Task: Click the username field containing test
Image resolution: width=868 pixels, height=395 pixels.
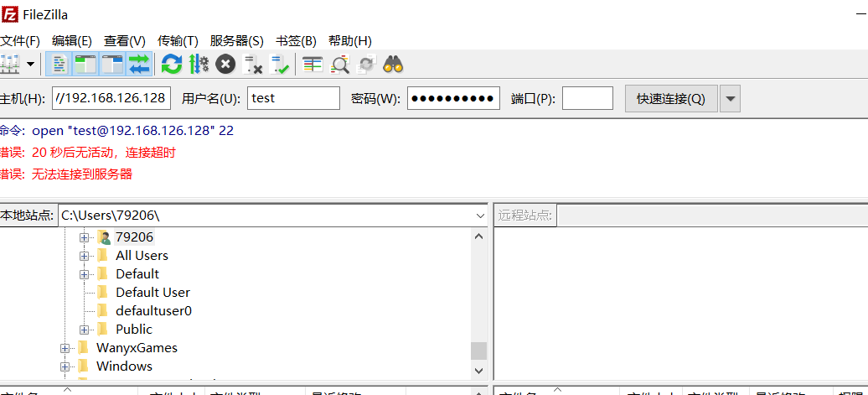Action: coord(293,98)
